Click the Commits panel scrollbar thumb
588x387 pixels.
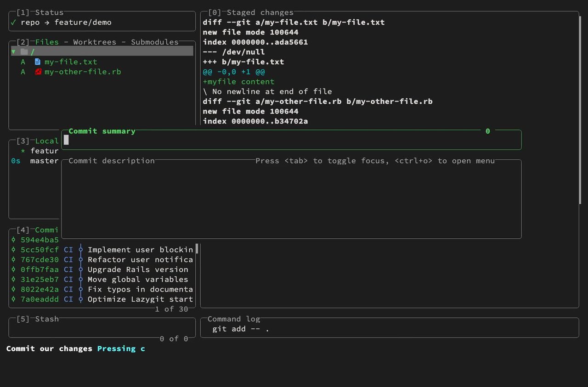click(x=197, y=249)
